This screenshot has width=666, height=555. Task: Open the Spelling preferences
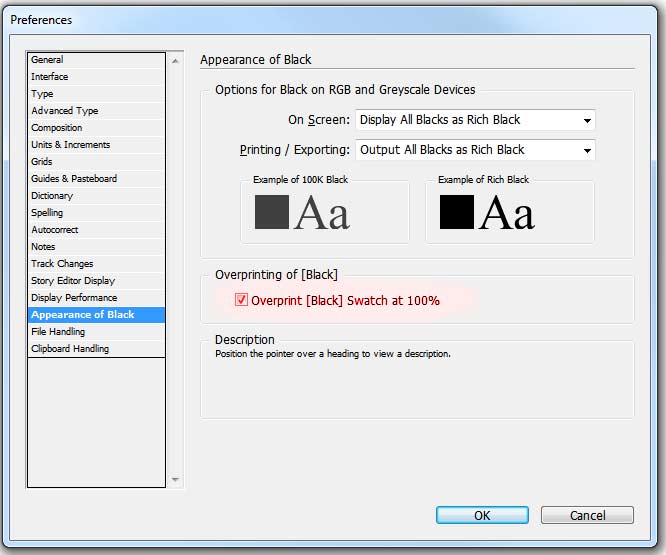click(96, 213)
